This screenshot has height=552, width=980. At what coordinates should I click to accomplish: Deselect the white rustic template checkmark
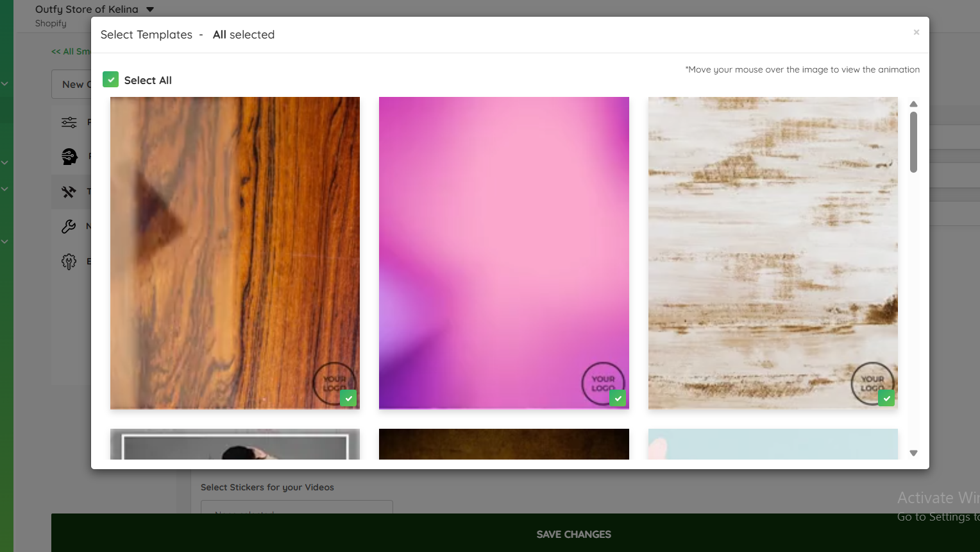coord(886,398)
